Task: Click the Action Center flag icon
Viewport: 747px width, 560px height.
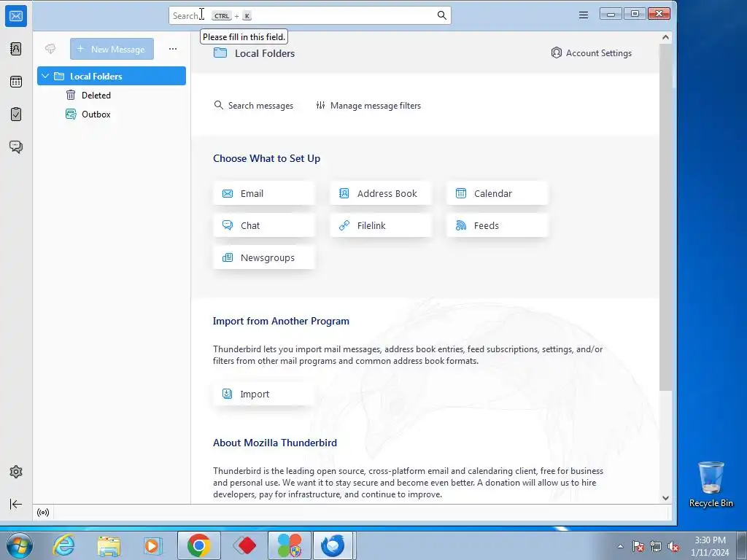Action: point(638,546)
